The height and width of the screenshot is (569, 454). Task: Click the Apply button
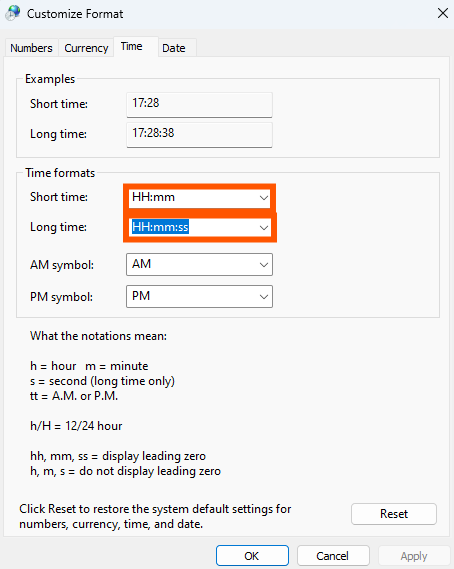point(414,556)
